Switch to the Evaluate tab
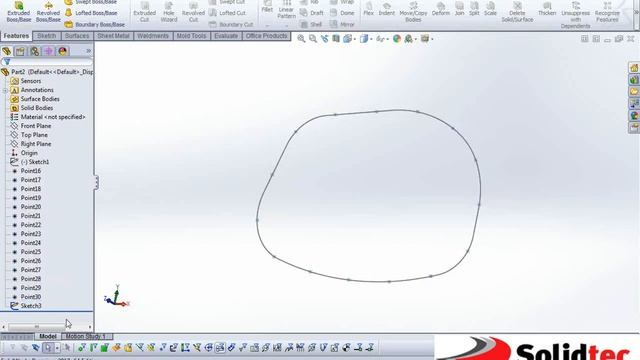The image size is (640, 360). point(226,36)
